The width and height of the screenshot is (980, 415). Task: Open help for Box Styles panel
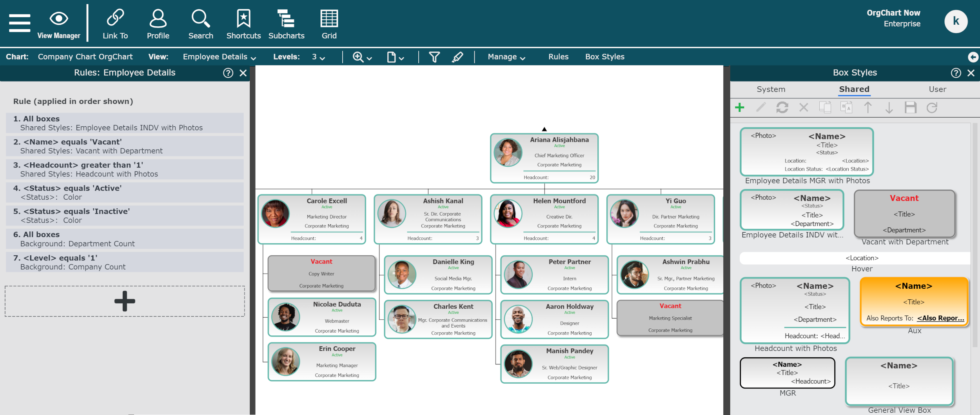tap(956, 73)
